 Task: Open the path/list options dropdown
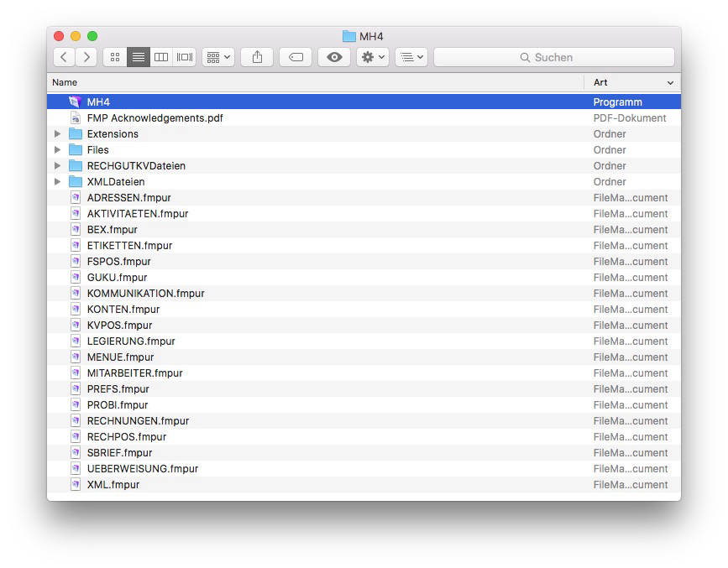411,57
